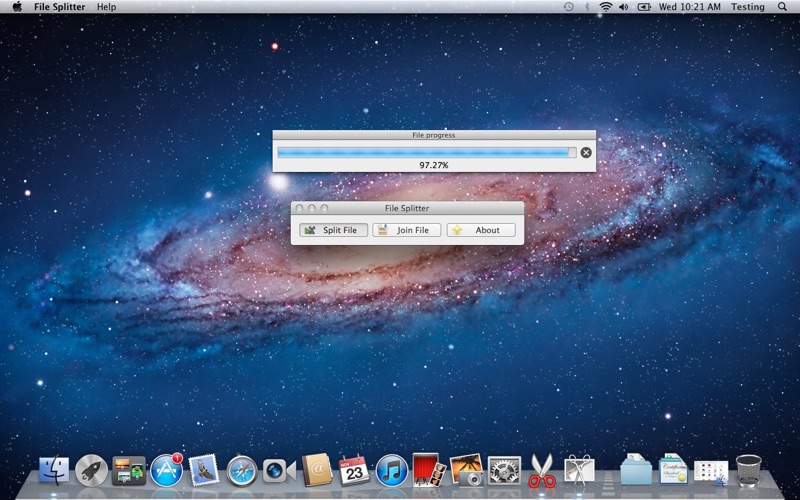
Task: Click the Wed 10:21 AM clock
Action: (x=689, y=7)
